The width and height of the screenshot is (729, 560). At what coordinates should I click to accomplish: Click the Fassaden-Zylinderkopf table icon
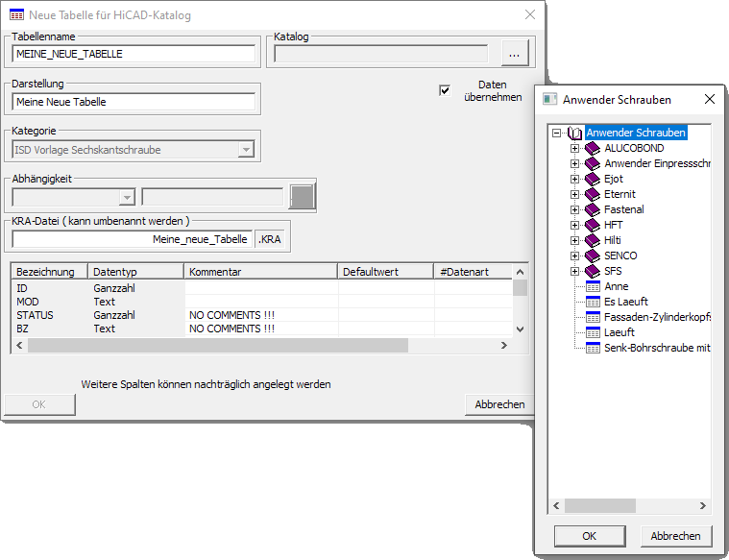tap(593, 317)
